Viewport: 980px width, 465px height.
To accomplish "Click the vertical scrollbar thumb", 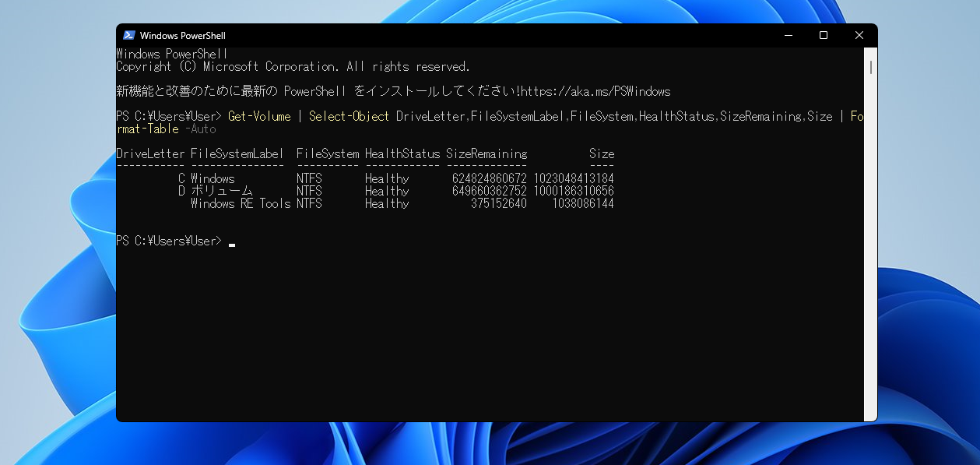I will [x=871, y=68].
